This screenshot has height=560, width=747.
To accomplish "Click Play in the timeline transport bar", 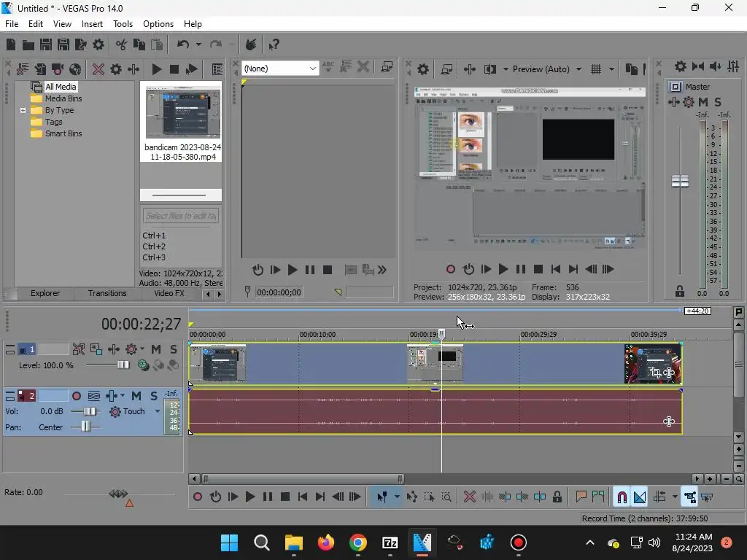I will [x=249, y=497].
